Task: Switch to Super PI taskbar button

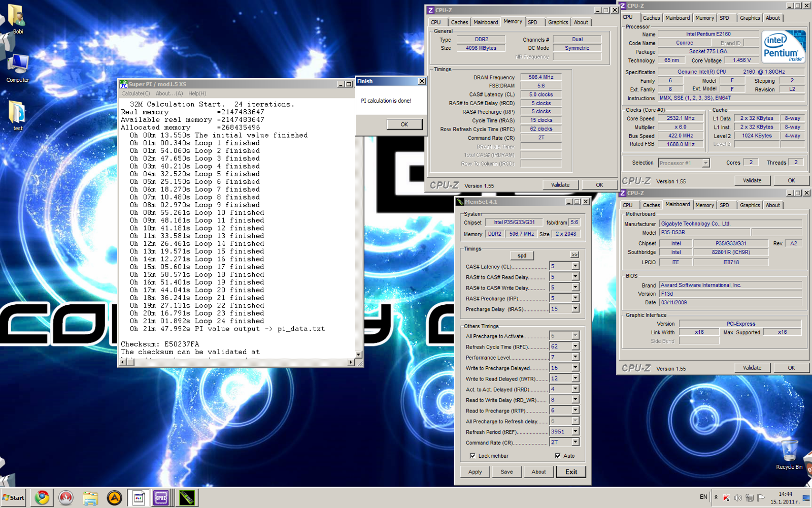Action: tap(139, 498)
